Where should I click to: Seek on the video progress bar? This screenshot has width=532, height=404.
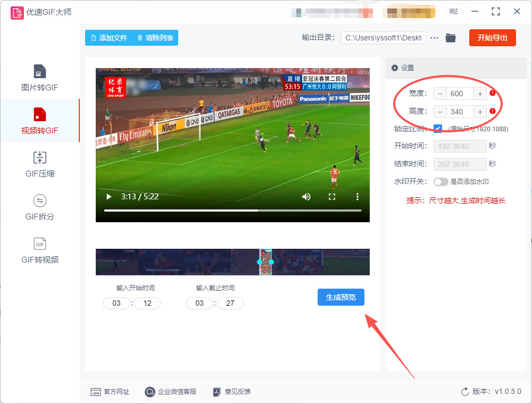[233, 211]
